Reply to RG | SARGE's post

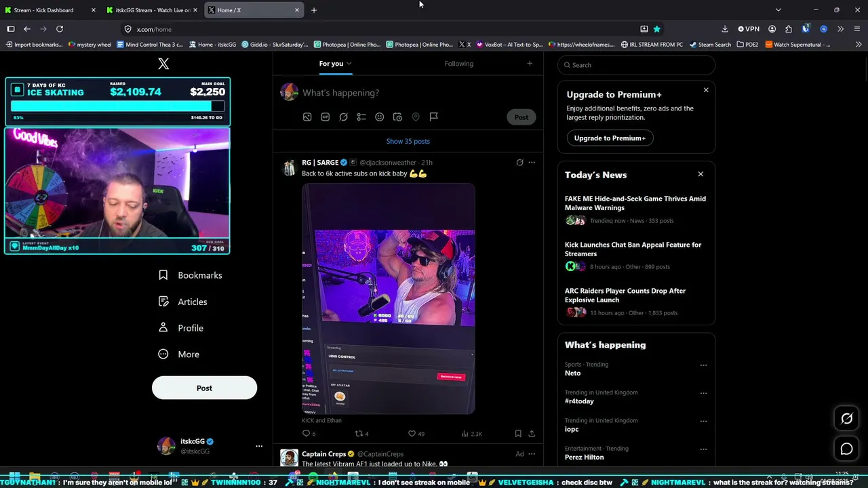coord(309,434)
